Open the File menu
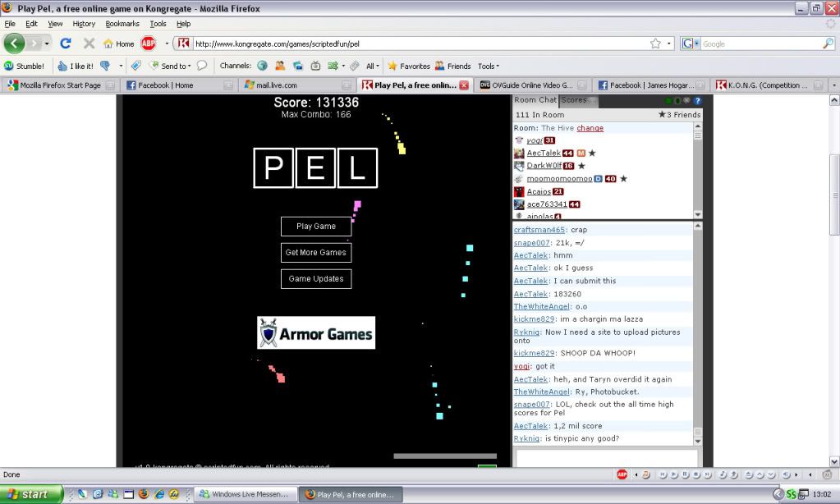 point(10,24)
